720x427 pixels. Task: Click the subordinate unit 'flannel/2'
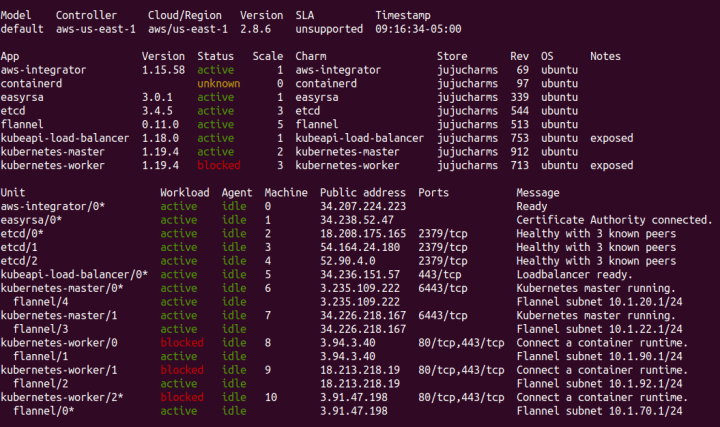40,384
